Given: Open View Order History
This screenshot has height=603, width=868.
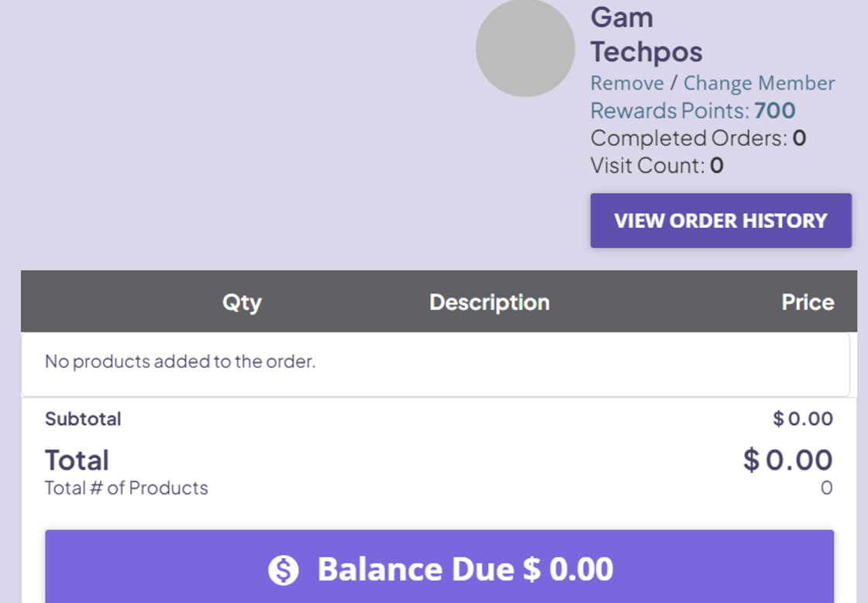Looking at the screenshot, I should pyautogui.click(x=721, y=220).
